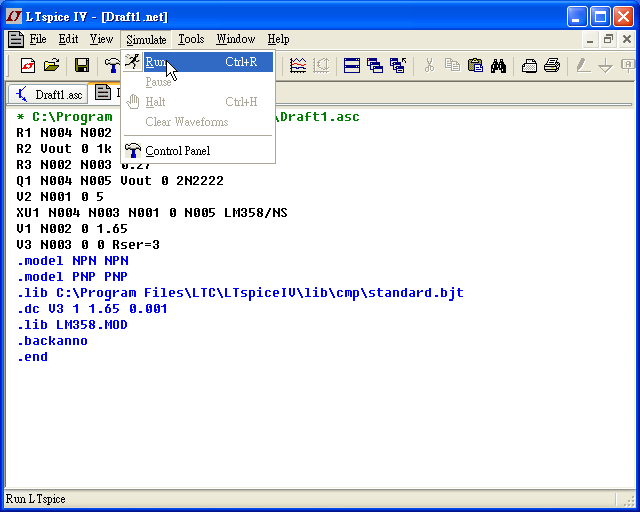640x512 pixels.
Task: Click the '.model NPN NPN' line
Action: (x=72, y=260)
